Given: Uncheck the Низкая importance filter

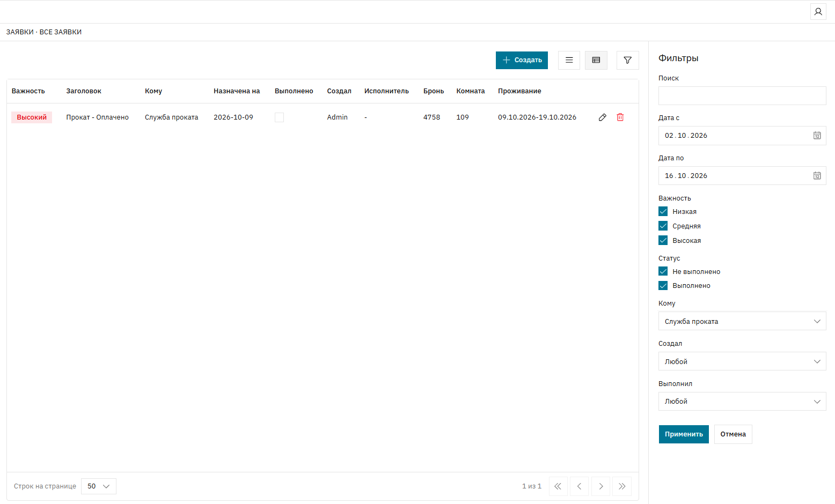Looking at the screenshot, I should (x=663, y=211).
